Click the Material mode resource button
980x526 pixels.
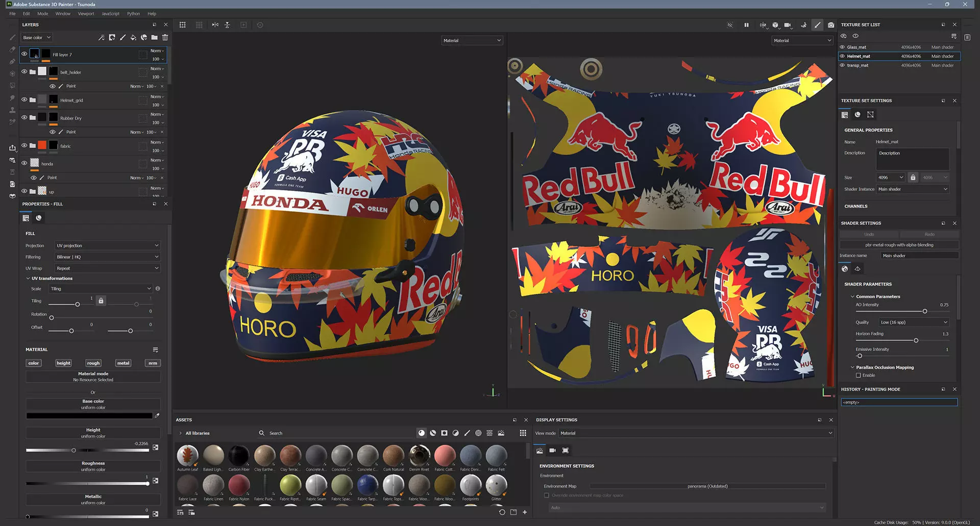(93, 377)
